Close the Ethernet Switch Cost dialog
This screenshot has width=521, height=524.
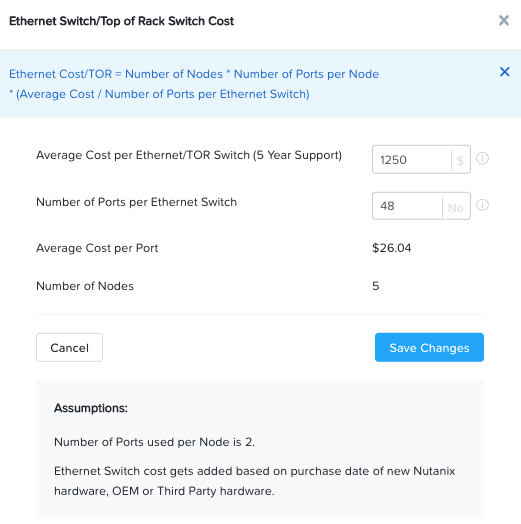[x=504, y=20]
